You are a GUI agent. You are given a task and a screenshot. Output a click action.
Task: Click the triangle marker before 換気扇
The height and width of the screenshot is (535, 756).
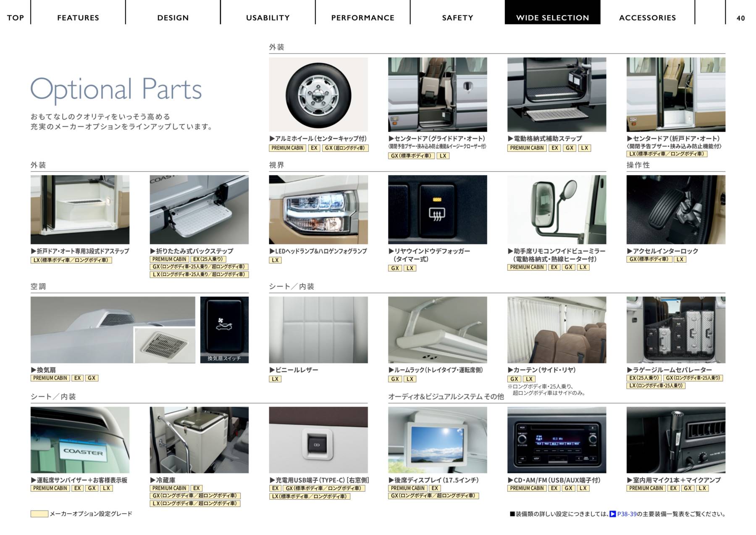[34, 370]
